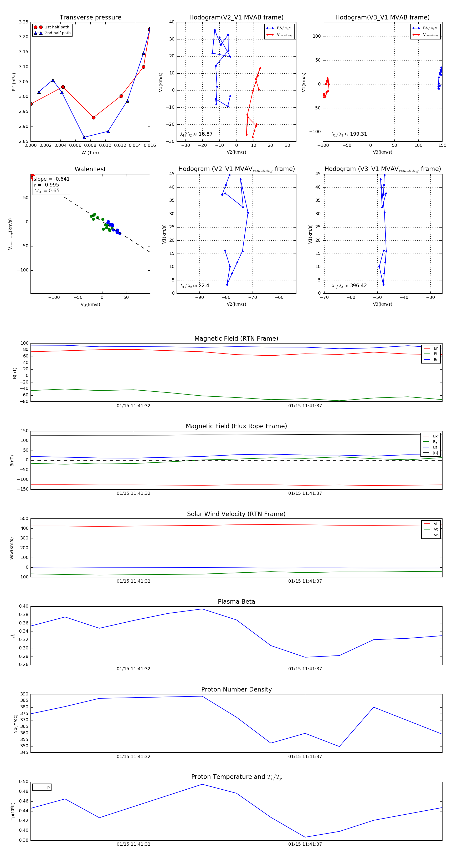Click the lowest blue triangle in Transverse pressure
This screenshot has height=868, width=473.
click(x=84, y=137)
